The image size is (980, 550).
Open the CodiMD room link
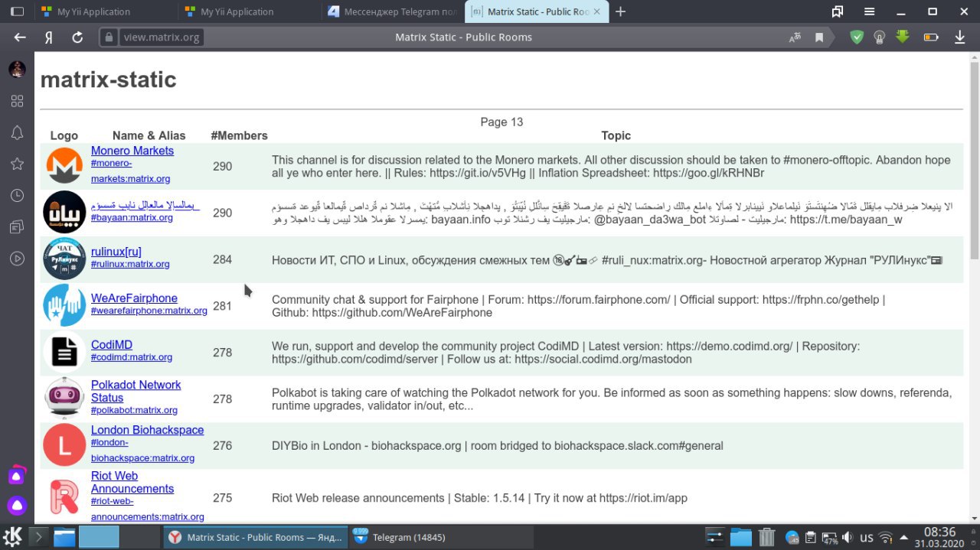click(x=112, y=345)
